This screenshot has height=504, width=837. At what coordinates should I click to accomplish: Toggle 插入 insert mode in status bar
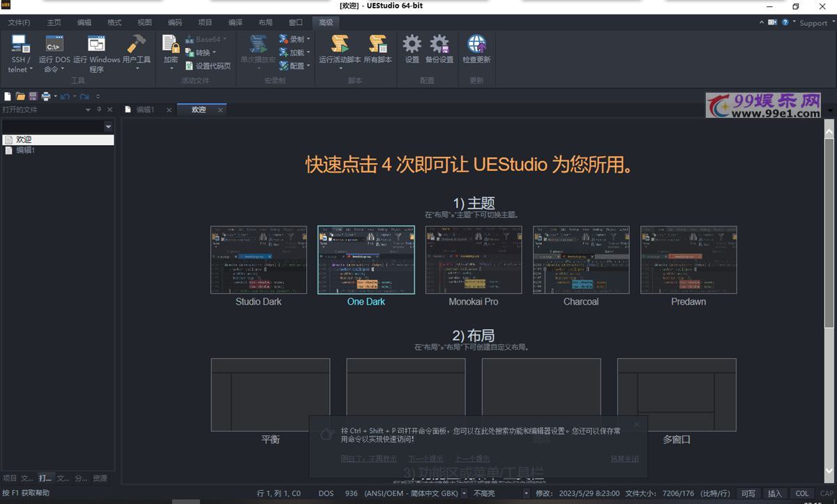pos(775,493)
